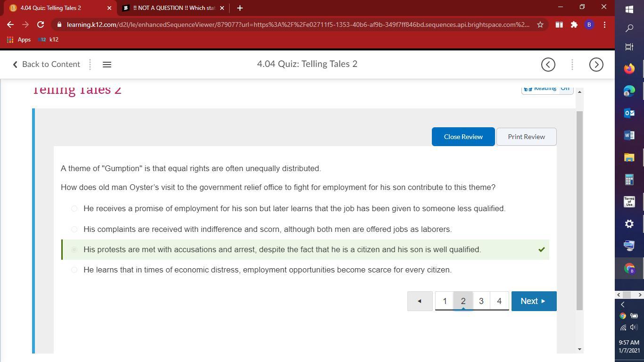Viewport: 644px width, 362px height.
Task: Open the hamburger table of contents menu
Action: (107, 65)
